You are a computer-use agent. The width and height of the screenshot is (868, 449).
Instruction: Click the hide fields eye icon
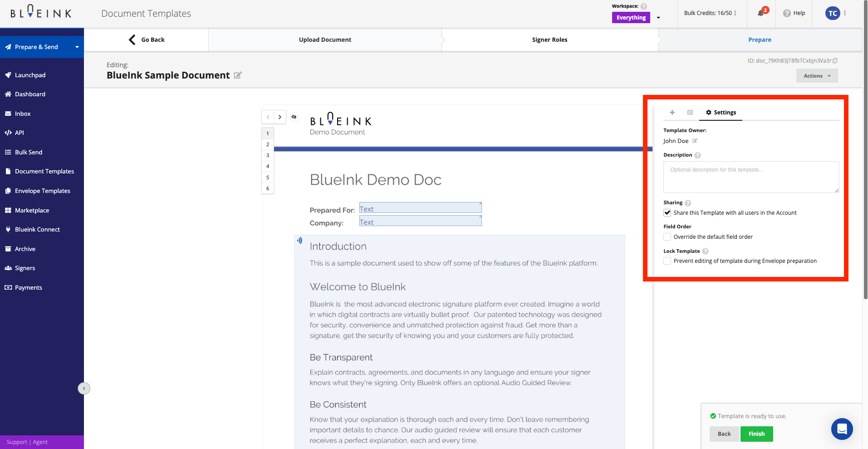pos(294,117)
